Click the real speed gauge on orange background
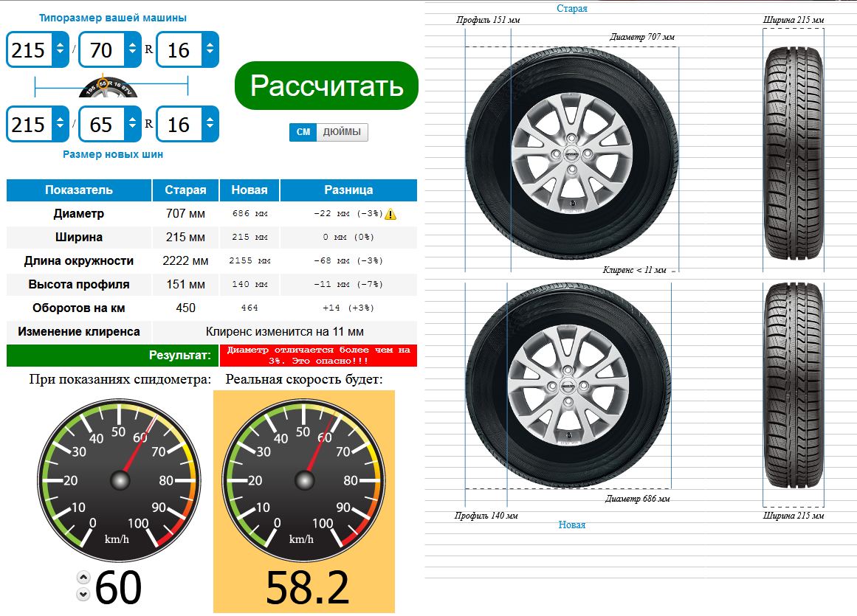The image size is (857, 616). click(x=304, y=480)
